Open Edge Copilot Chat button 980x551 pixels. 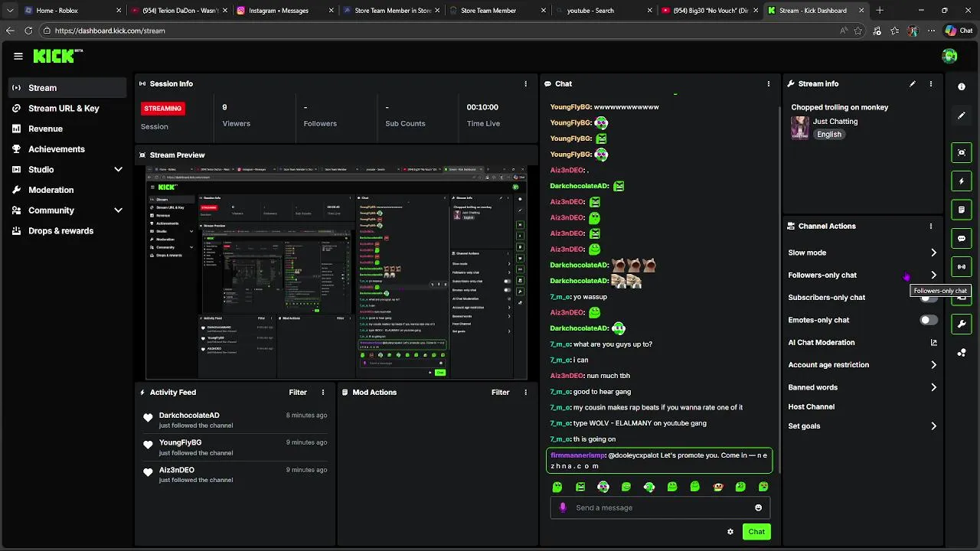(x=959, y=31)
